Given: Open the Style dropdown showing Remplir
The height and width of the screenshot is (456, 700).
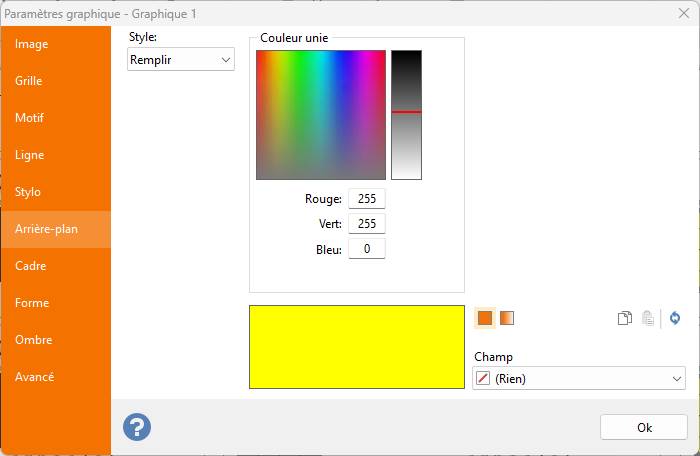Looking at the screenshot, I should 181,61.
